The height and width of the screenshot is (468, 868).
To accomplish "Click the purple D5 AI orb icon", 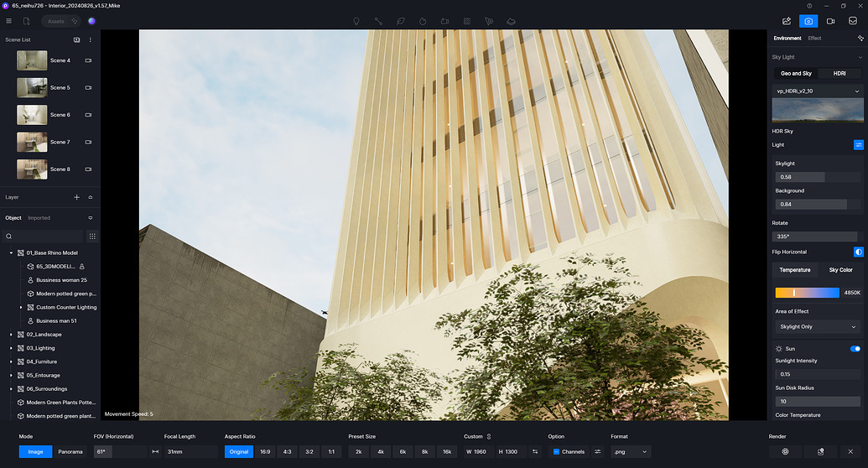I will pyautogui.click(x=92, y=21).
